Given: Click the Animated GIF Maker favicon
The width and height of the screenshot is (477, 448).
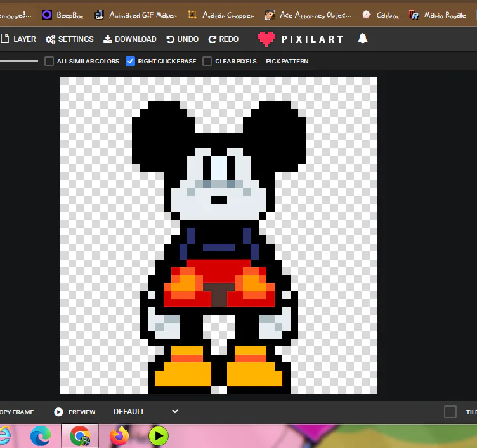Looking at the screenshot, I should [x=99, y=15].
